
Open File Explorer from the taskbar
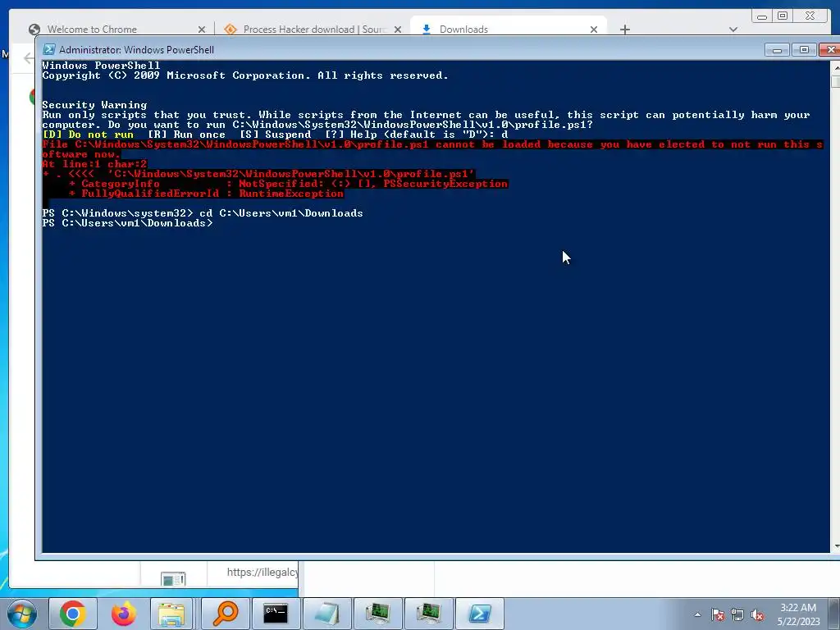(x=171, y=614)
